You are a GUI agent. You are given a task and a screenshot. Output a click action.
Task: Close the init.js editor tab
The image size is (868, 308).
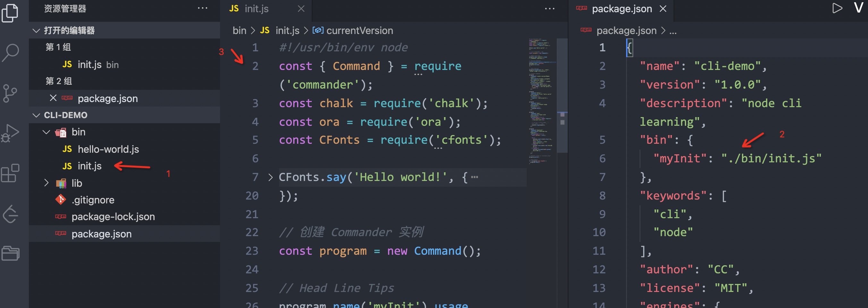(x=301, y=9)
